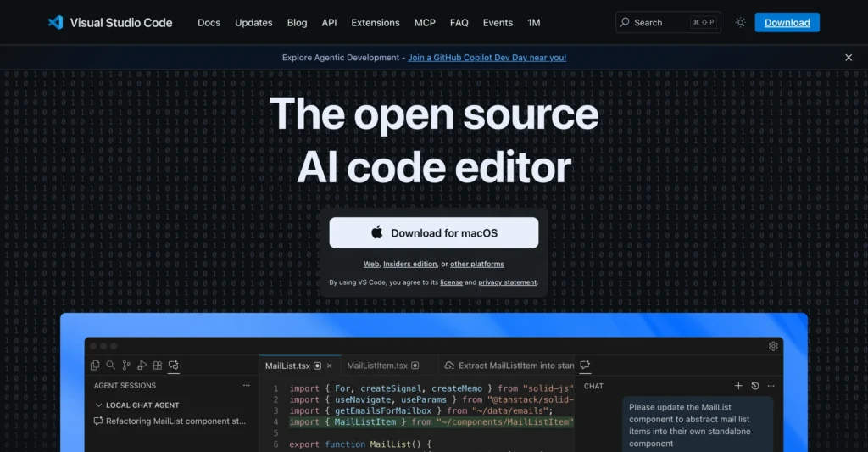Open the Updates page
Screen dimensions: 868x452
[253, 23]
